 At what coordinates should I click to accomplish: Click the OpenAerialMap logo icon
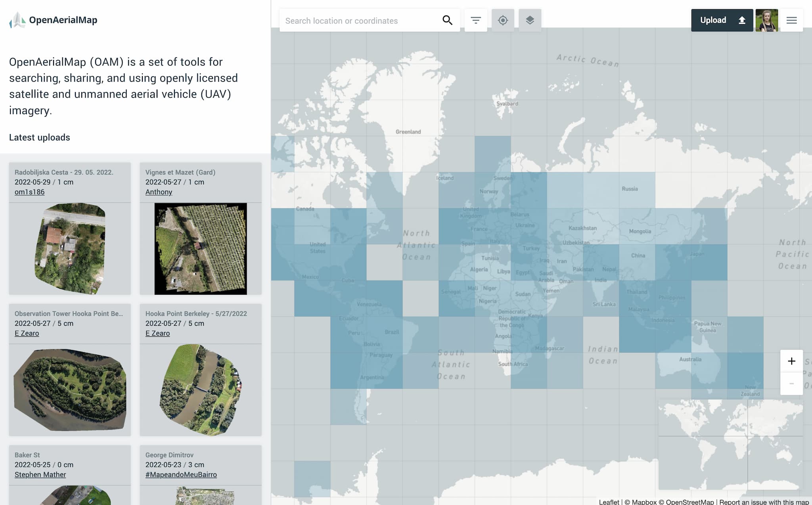17,20
